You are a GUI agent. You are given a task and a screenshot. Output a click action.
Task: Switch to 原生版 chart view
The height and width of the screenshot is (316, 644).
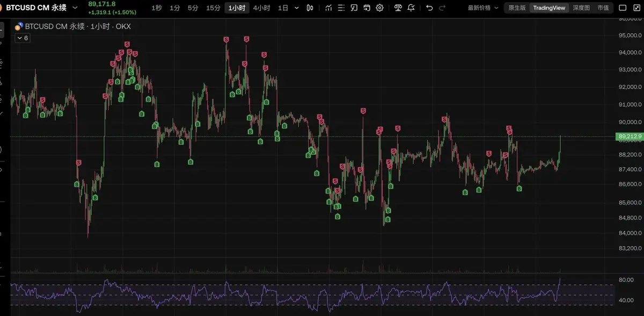pos(517,8)
